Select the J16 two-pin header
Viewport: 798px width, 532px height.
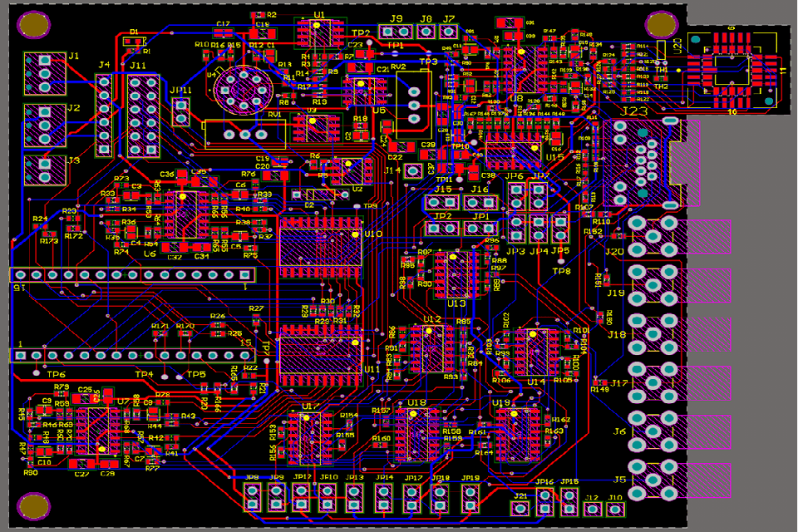coord(480,203)
